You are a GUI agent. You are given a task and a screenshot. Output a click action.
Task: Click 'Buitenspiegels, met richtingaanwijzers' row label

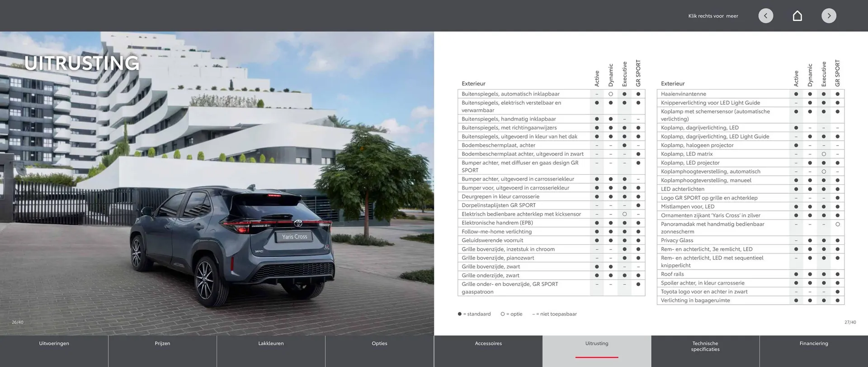click(509, 128)
